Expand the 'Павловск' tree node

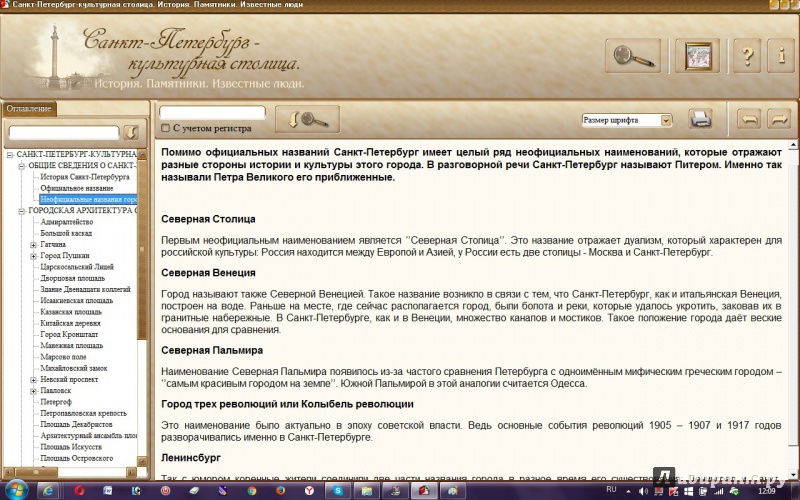33,391
